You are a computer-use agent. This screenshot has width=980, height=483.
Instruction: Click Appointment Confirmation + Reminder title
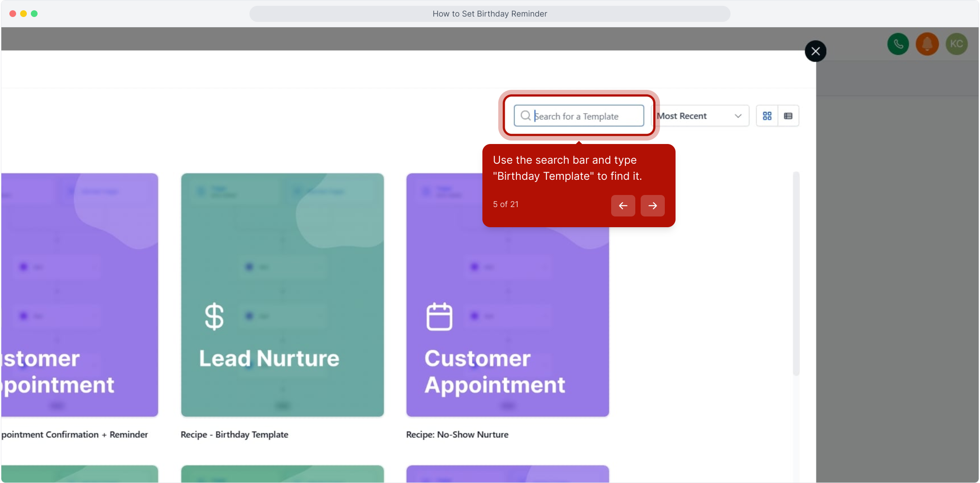74,435
